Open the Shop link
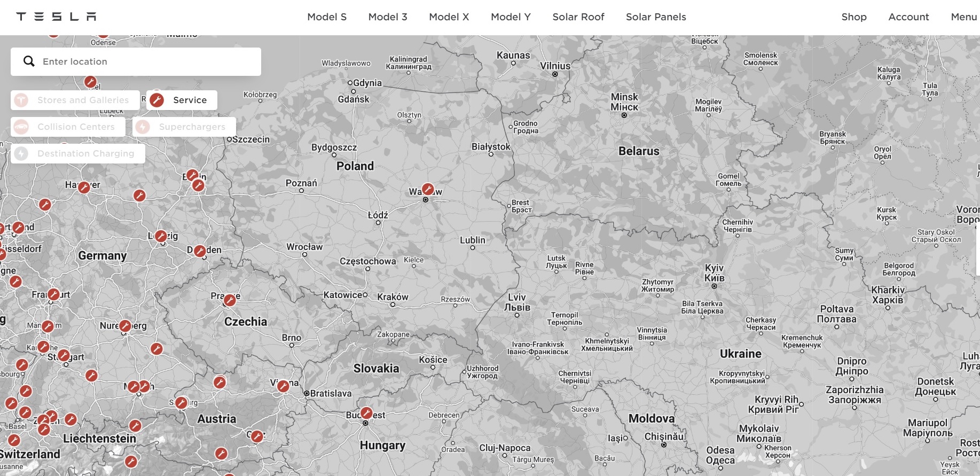This screenshot has height=476, width=980. pyautogui.click(x=854, y=17)
